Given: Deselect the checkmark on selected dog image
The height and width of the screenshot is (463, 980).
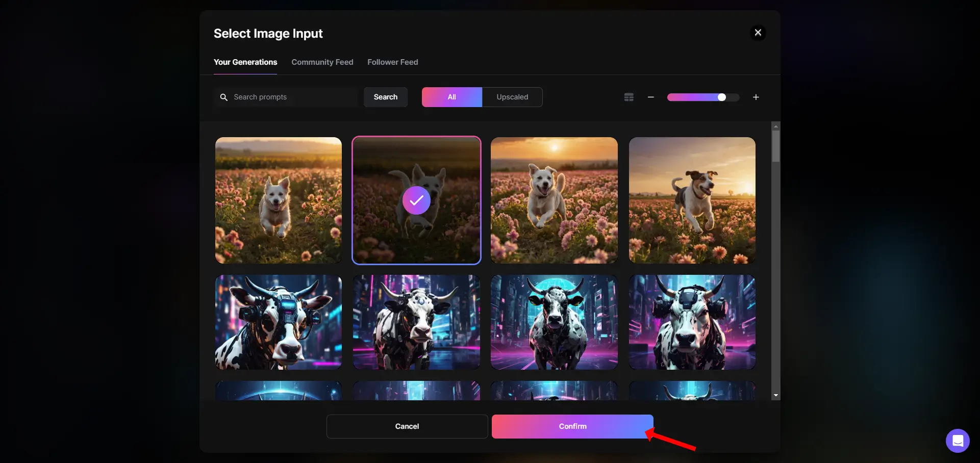Looking at the screenshot, I should coord(416,200).
